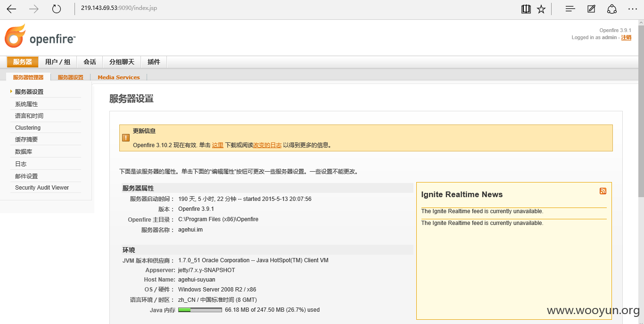Click the update warning exclamation icon
Viewport: 644px width, 324px height.
coord(126,138)
